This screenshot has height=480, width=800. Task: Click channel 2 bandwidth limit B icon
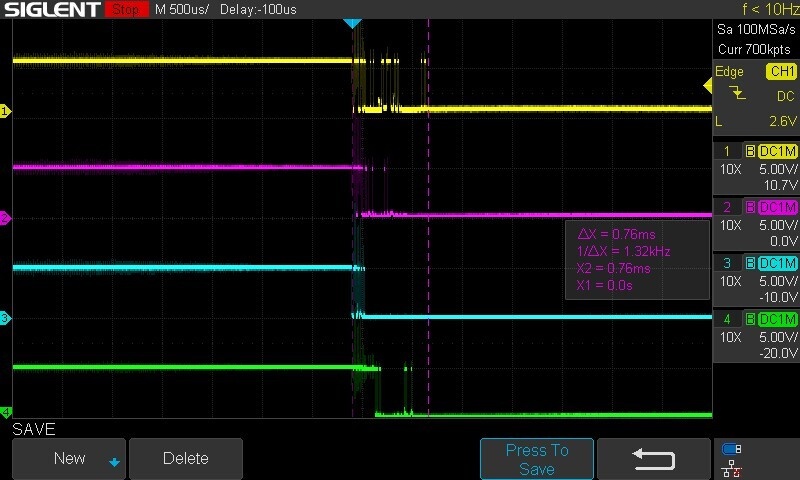point(751,207)
